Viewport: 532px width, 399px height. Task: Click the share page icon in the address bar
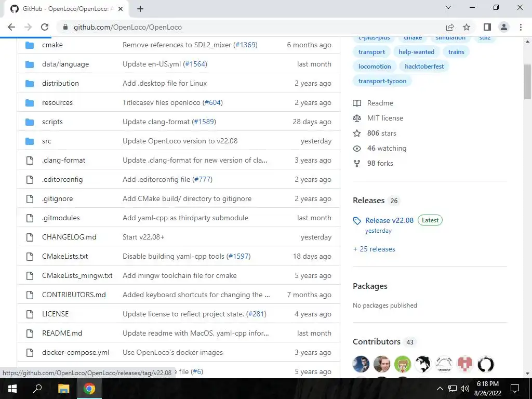tap(450, 27)
